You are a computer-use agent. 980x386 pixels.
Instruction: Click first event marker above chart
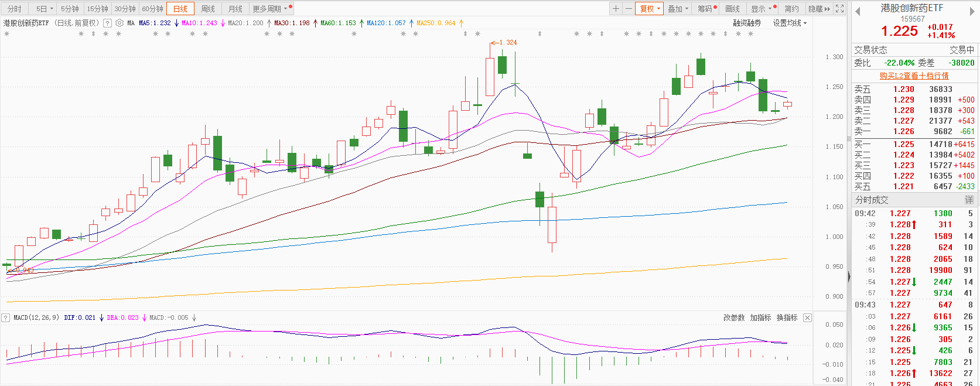[x=6, y=34]
